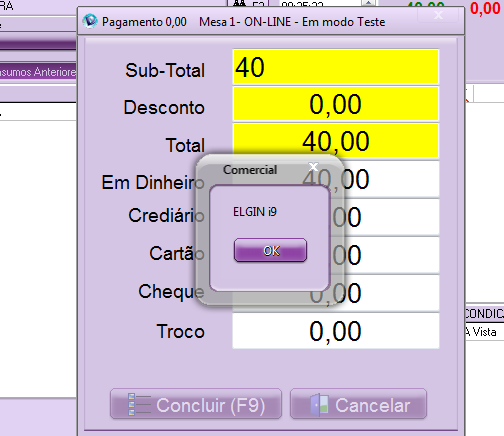Screen dimensions: 504x436
Task: Close the Pagamento window
Action: pyautogui.click(x=438, y=15)
